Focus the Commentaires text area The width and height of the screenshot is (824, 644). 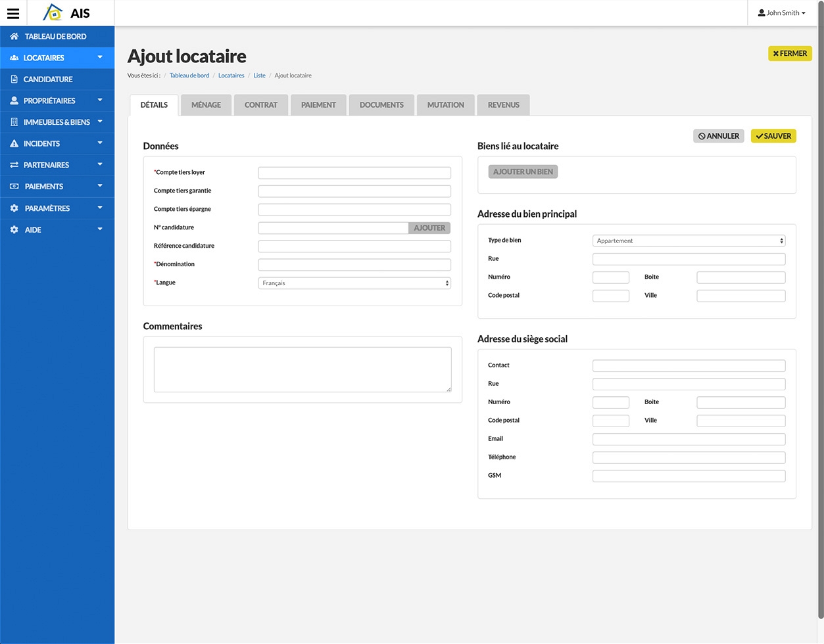coord(303,369)
